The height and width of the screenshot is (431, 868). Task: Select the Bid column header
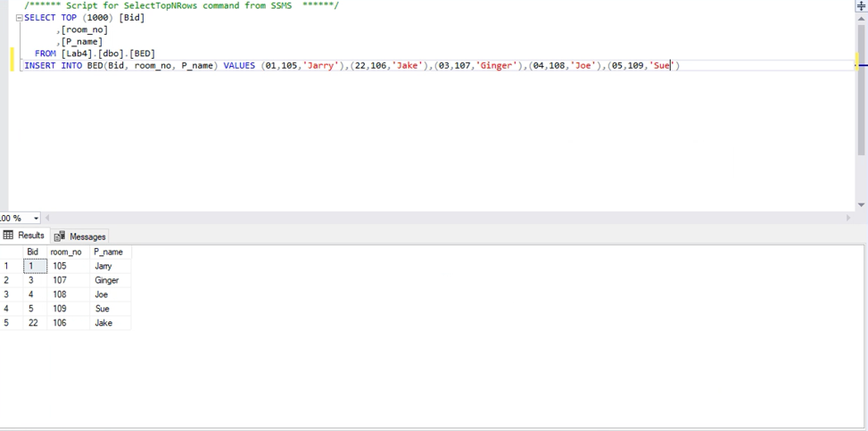click(x=33, y=252)
